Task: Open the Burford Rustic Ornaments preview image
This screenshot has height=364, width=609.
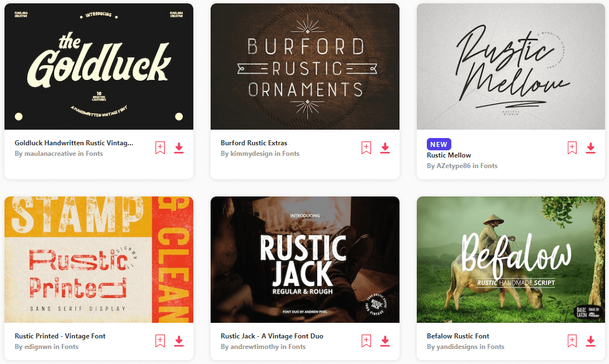Action: (x=305, y=66)
